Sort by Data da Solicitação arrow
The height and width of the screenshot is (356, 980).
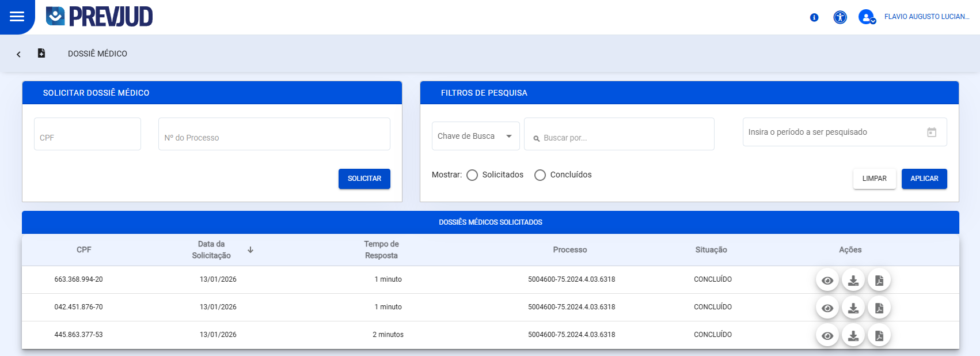(x=250, y=250)
